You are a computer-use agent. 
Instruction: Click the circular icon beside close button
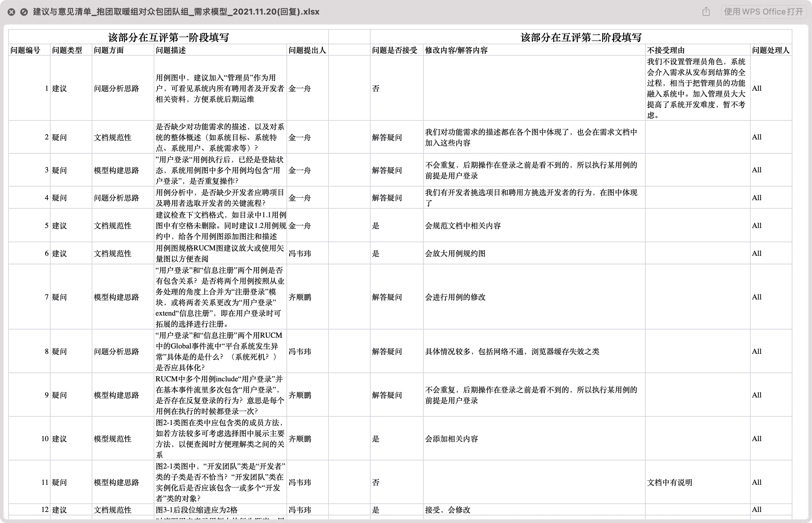pyautogui.click(x=24, y=12)
